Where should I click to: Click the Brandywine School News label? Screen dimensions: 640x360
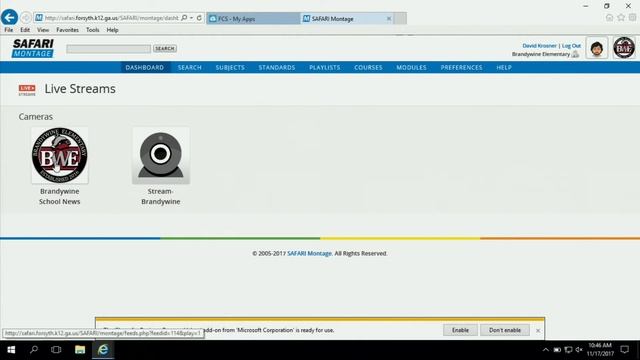[x=60, y=196]
